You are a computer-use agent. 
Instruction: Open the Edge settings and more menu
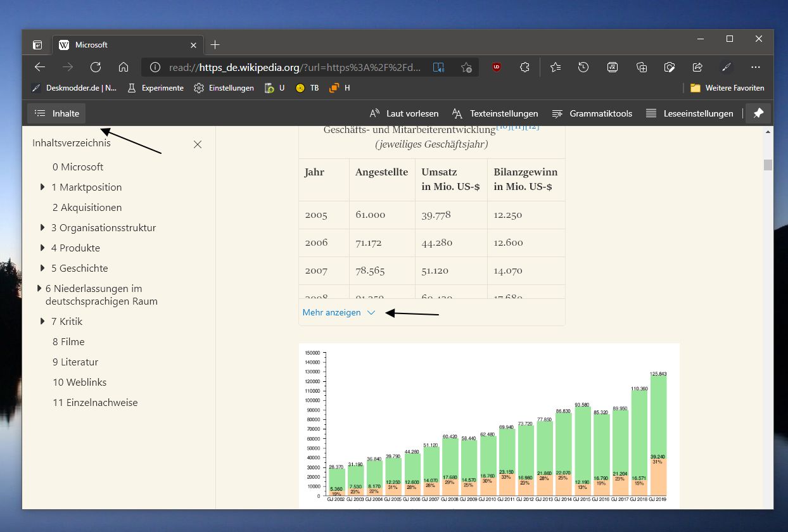point(755,67)
